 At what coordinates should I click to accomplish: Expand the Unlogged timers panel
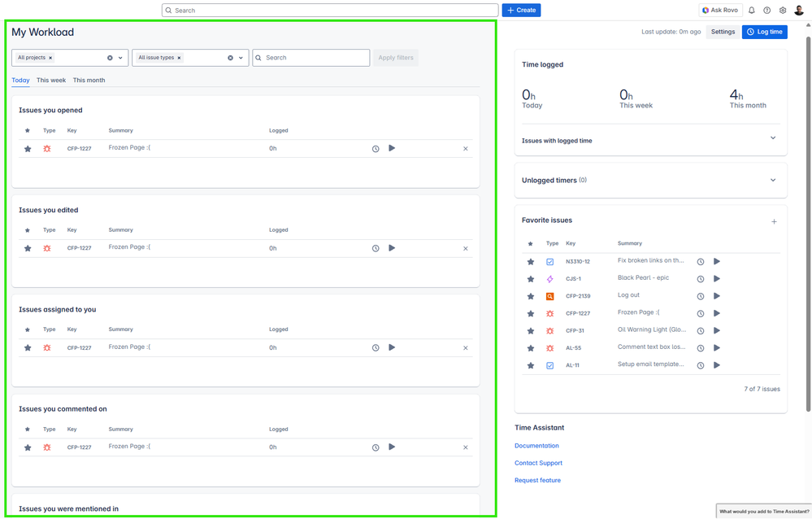point(772,180)
